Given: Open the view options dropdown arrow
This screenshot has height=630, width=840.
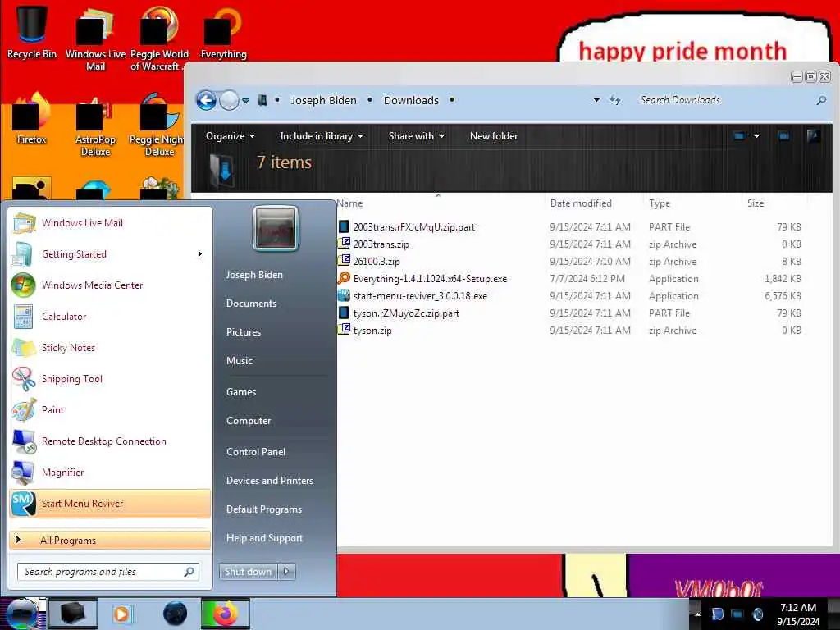Looking at the screenshot, I should [x=757, y=136].
